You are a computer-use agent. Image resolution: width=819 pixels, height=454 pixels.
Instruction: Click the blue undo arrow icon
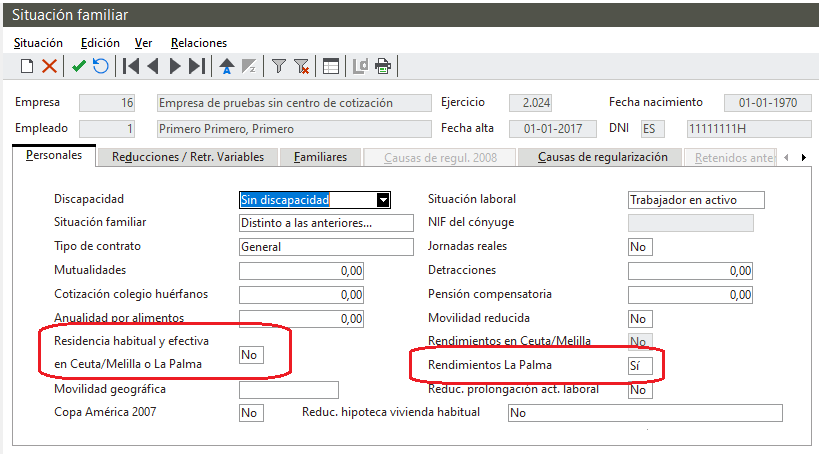100,67
